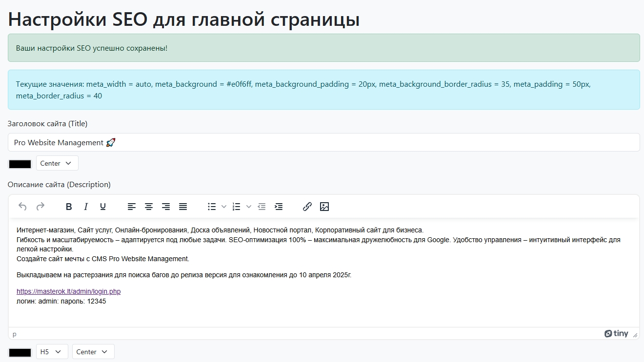Click inside the site Title input field
This screenshot has width=644, height=362.
coord(195,142)
